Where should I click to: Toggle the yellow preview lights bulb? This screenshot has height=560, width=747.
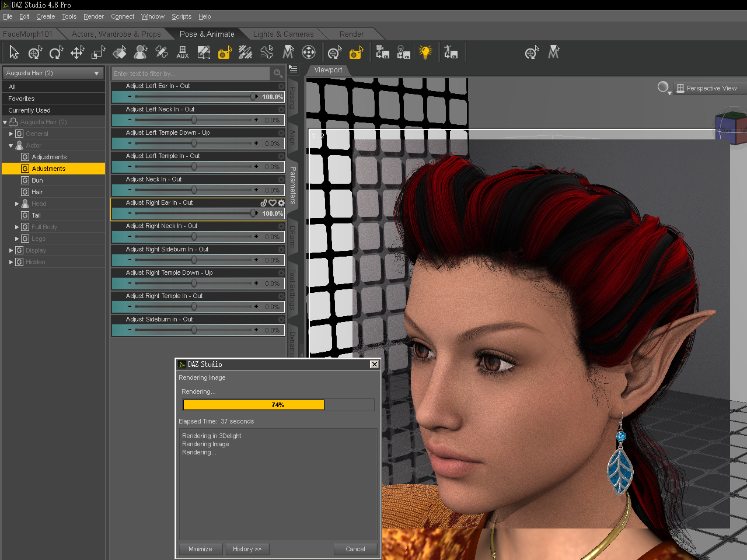coord(425,52)
